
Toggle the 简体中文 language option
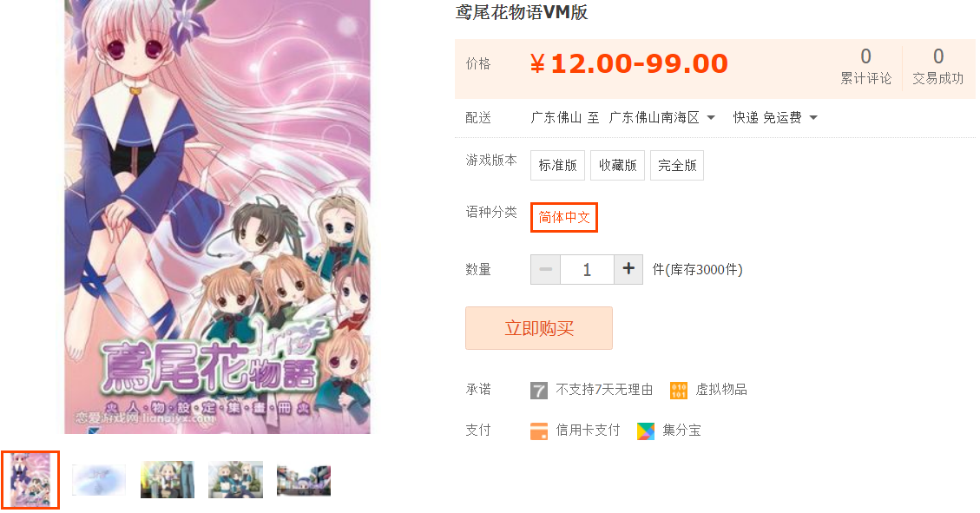(564, 218)
